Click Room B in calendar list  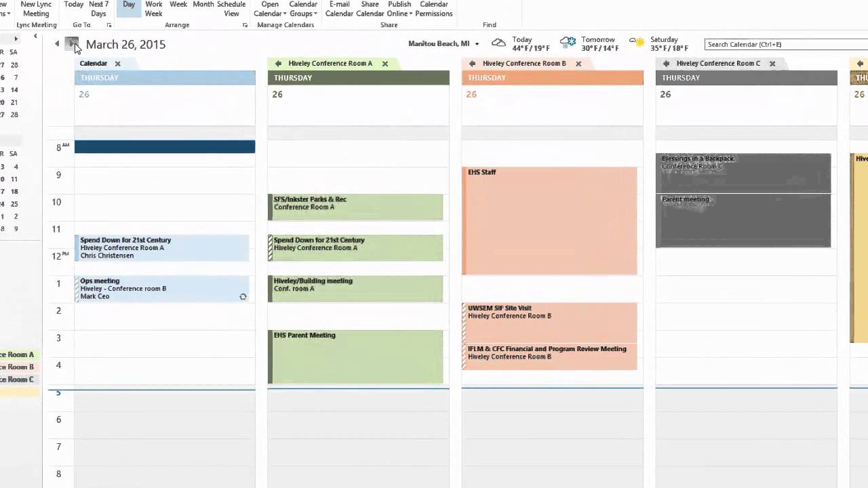pos(18,367)
